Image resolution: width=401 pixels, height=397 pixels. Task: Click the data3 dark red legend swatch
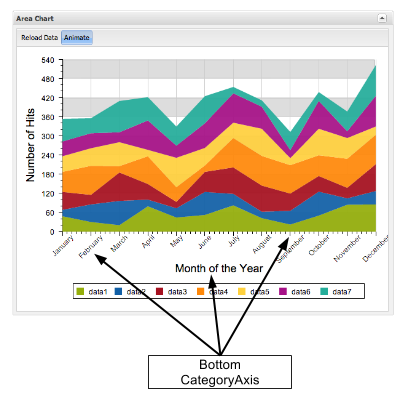coord(160,292)
